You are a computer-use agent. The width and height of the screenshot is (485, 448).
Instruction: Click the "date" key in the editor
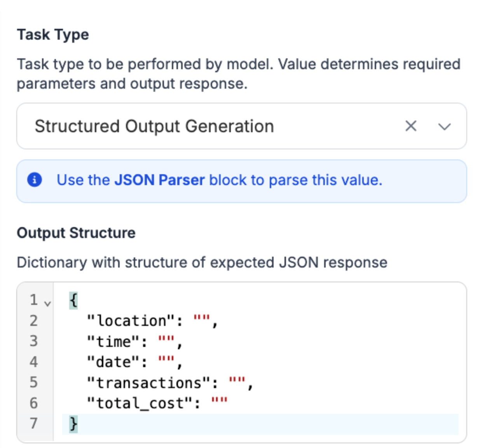(x=113, y=362)
